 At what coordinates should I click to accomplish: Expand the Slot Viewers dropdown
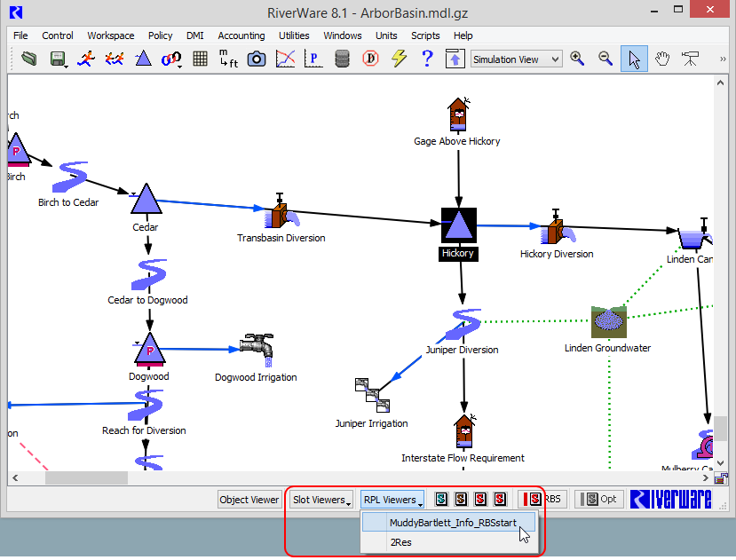pos(322,500)
